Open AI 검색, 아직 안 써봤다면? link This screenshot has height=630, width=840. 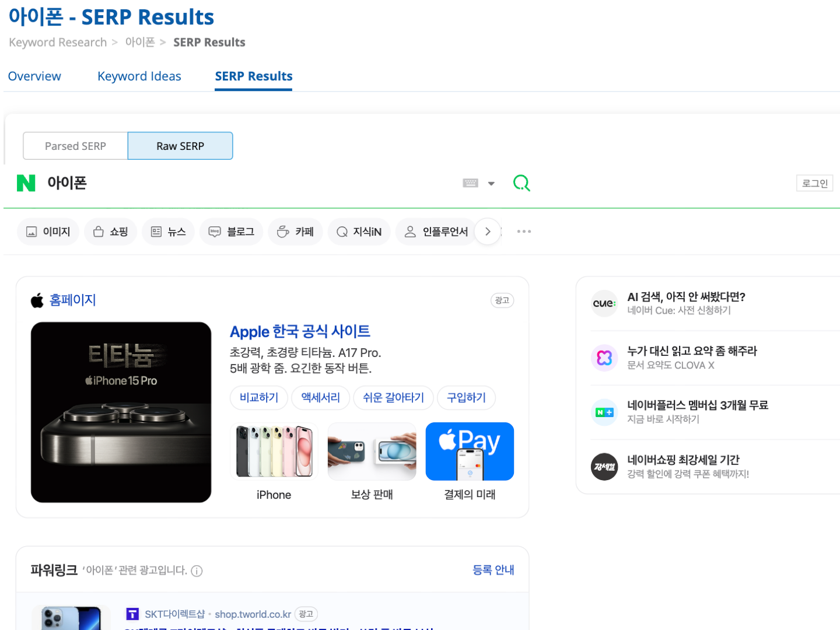coord(686,297)
